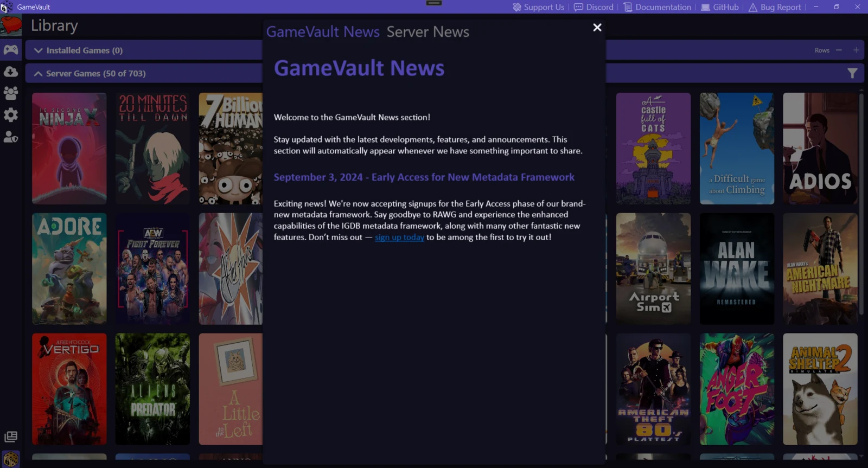Increase rows with the plus icon
Screen dimensions: 868x468
856,50
